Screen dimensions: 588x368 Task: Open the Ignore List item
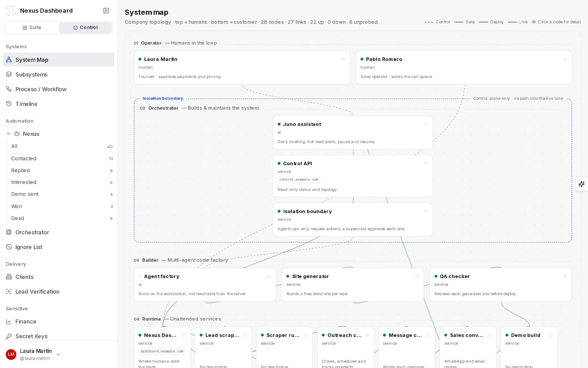(58, 247)
